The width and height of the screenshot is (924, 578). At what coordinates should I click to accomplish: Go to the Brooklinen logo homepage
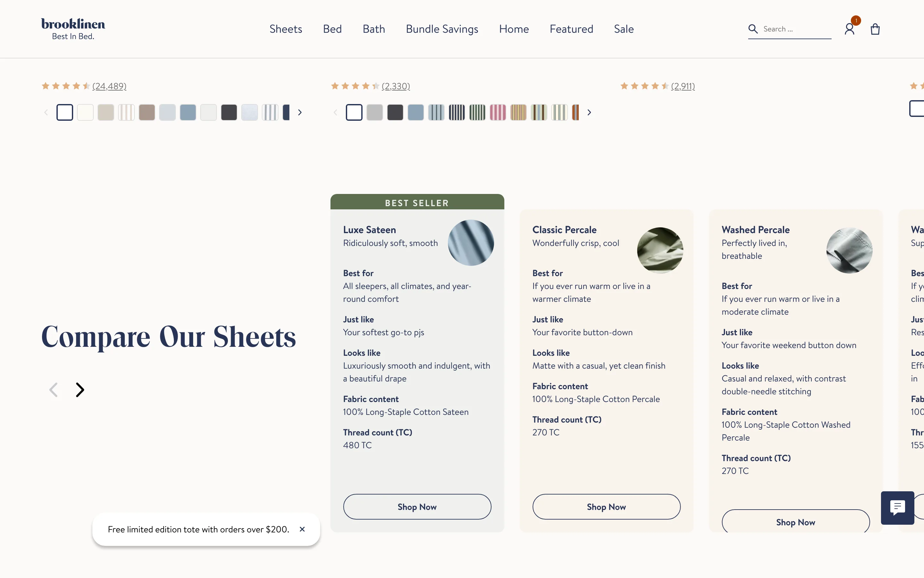[73, 29]
